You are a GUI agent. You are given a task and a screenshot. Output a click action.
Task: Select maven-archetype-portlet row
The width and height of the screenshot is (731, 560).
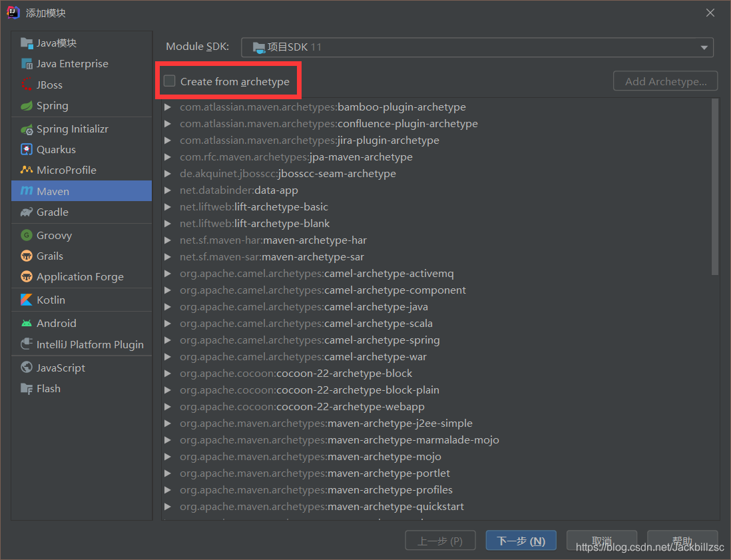(x=436, y=473)
